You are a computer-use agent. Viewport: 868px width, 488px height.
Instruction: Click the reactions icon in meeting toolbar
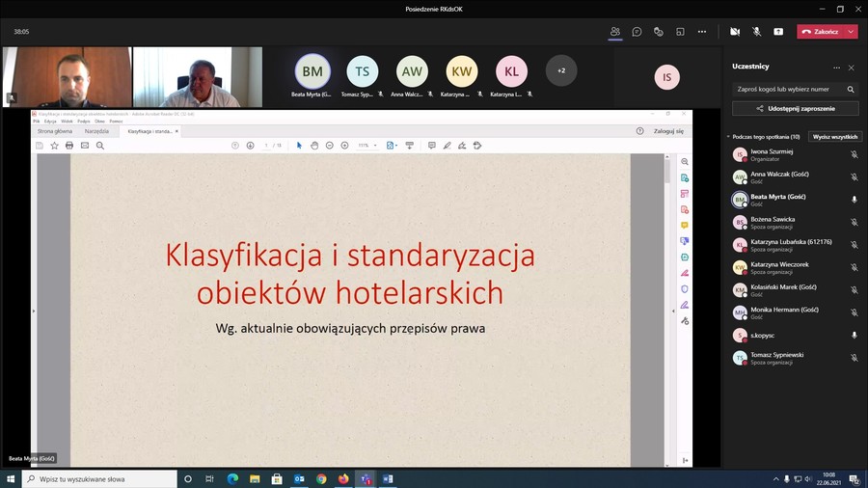[658, 32]
